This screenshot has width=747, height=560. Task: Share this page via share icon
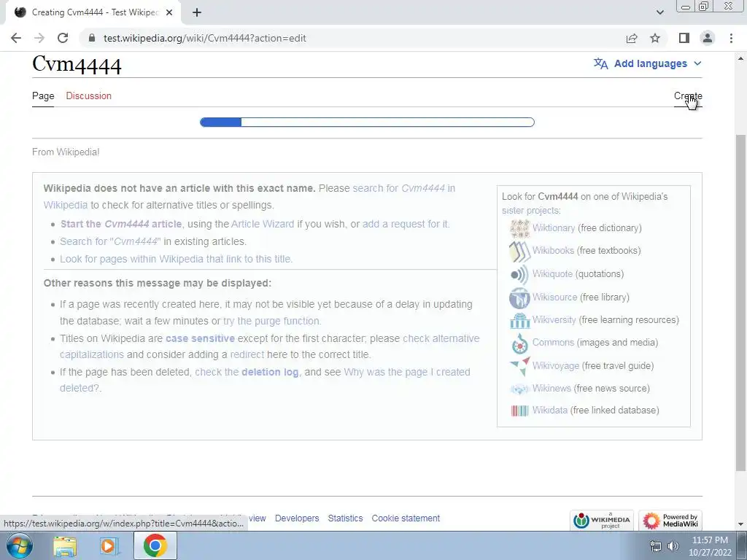point(632,38)
